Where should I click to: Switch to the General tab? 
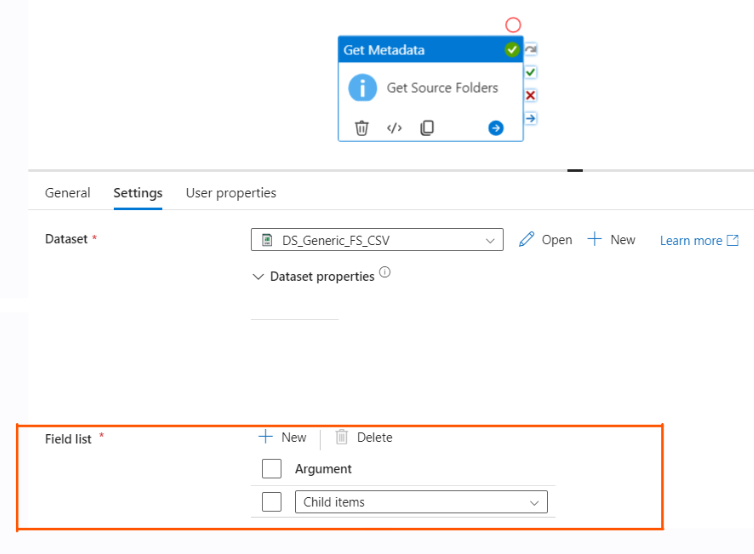click(x=68, y=193)
